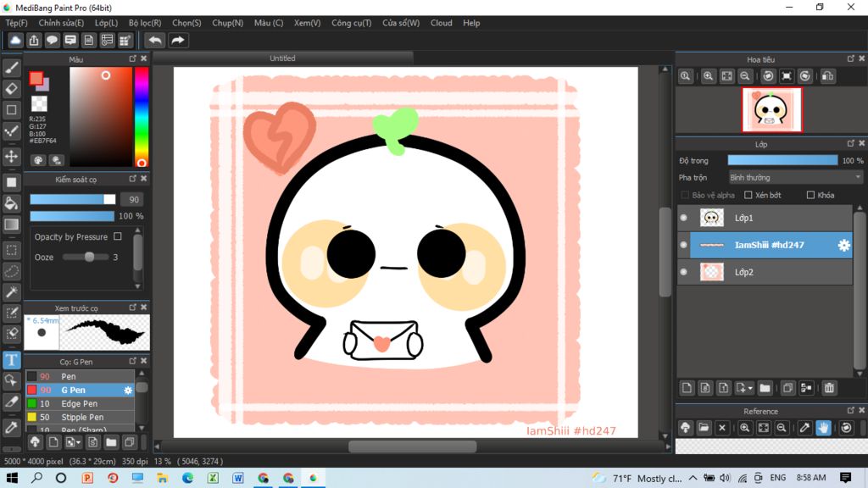The image size is (868, 488).
Task: Click the Undo arrow button
Action: (155, 41)
